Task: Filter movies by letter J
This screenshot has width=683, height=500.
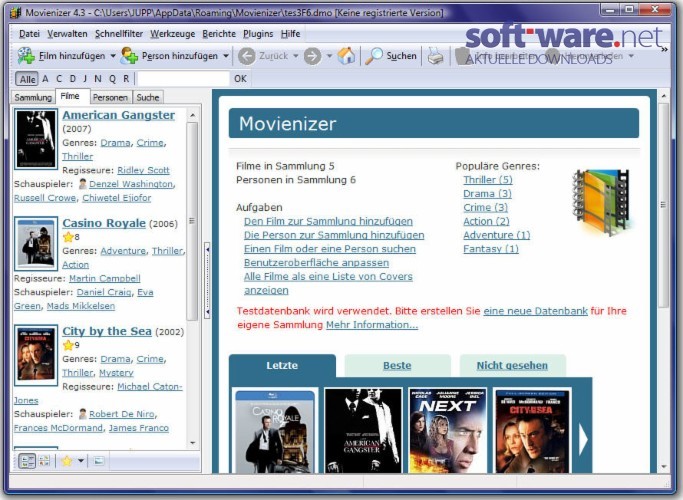Action: coord(85,79)
